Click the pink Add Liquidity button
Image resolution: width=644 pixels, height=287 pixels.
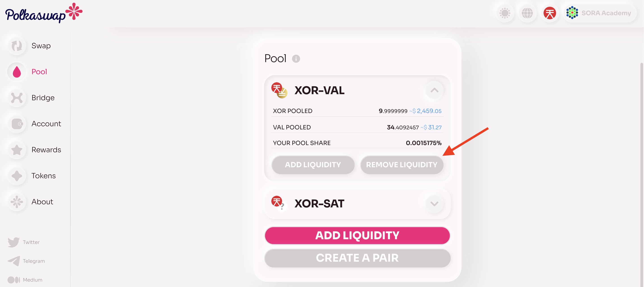point(357,235)
